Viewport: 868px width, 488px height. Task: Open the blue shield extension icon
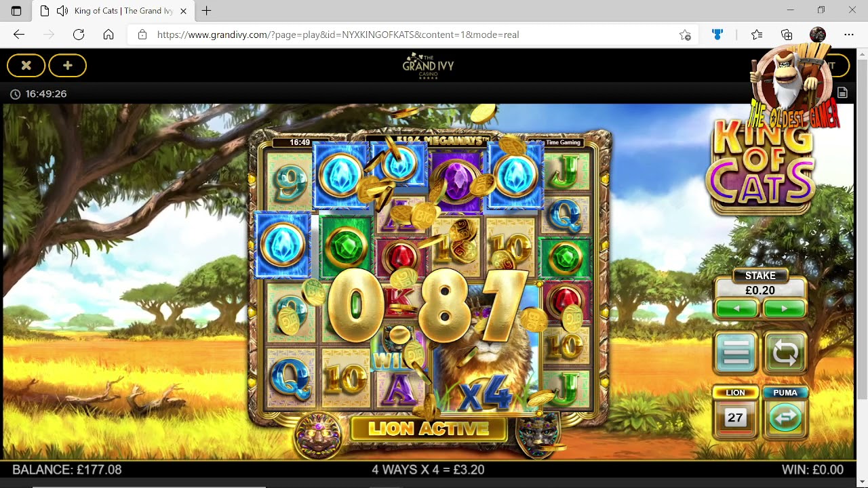[x=719, y=35]
